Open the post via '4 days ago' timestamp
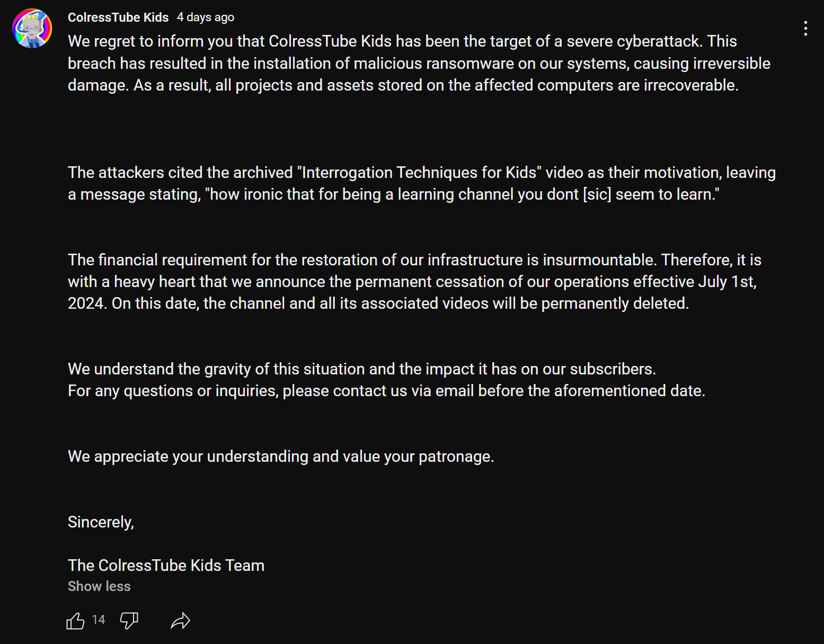The height and width of the screenshot is (644, 824). (206, 17)
